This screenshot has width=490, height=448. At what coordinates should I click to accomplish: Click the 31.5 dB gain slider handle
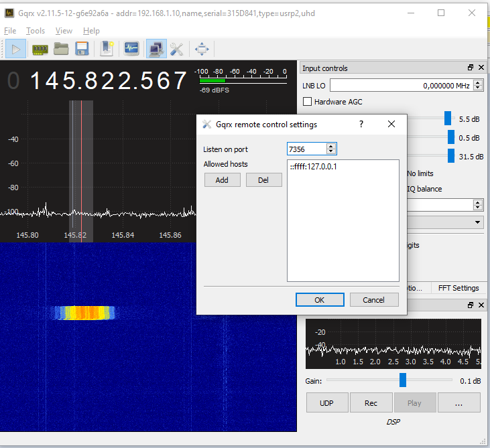click(x=451, y=156)
